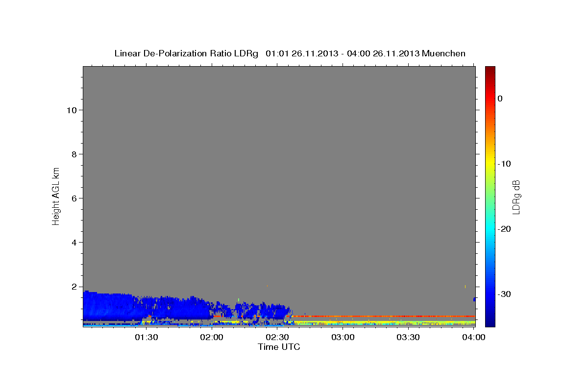Click the small blue echo near 04:00
The width and height of the screenshot is (588, 392).
(x=474, y=299)
